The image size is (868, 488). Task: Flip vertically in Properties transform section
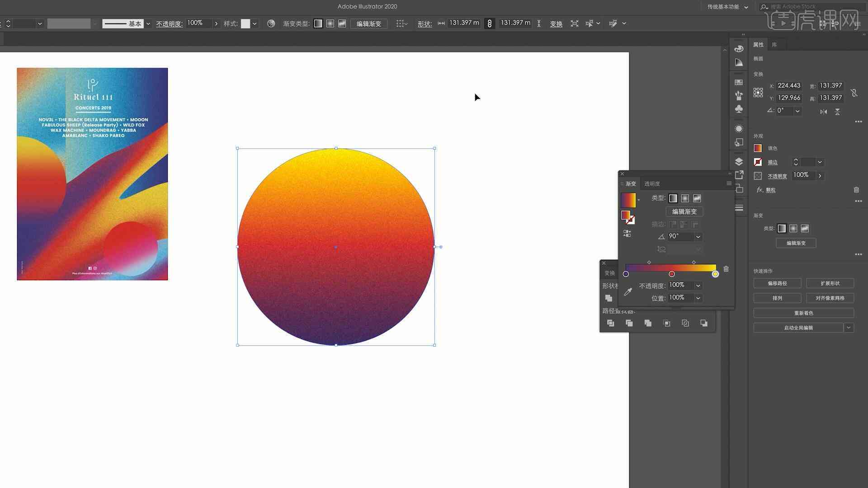[837, 112]
